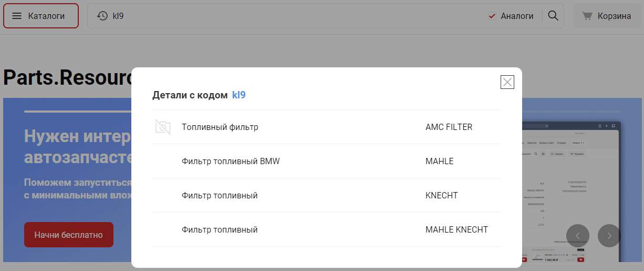Viewport: 644px width, 271px height.
Task: Toggle the Аналоги checkbox
Action: [492, 16]
